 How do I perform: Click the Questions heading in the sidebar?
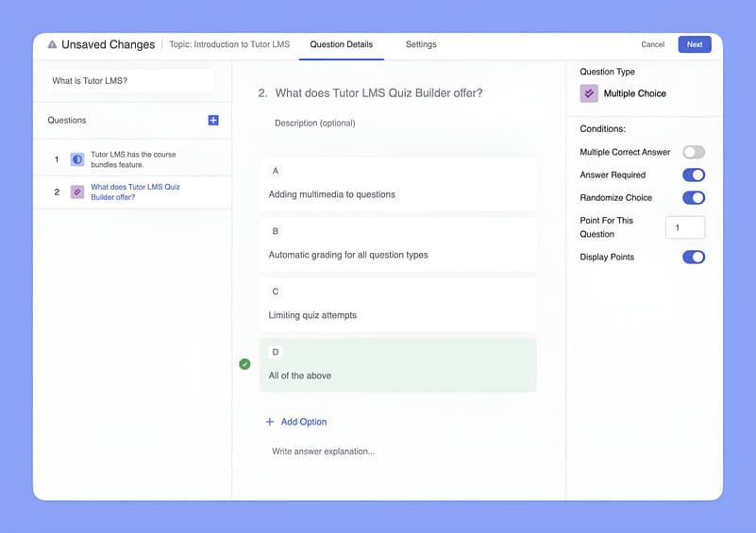tap(66, 120)
